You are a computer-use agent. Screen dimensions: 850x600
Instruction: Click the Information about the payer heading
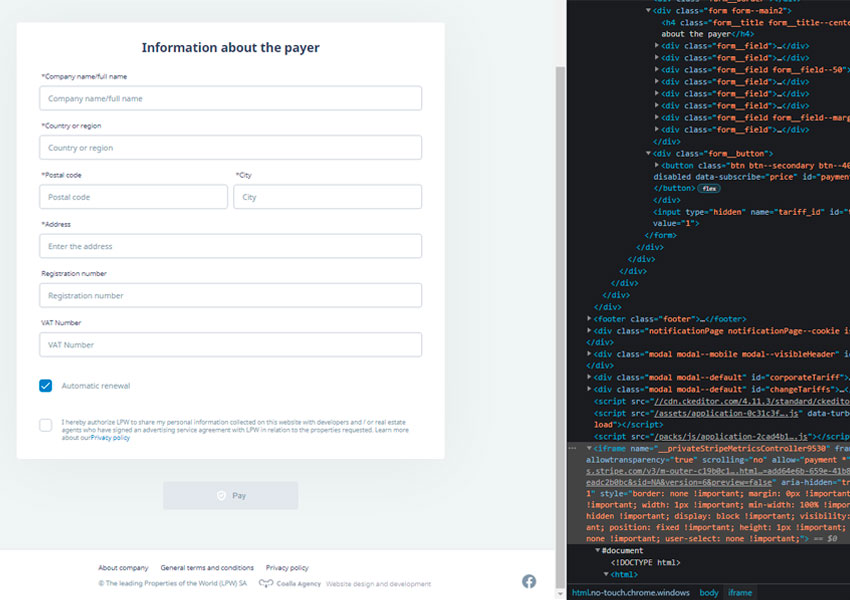[x=230, y=47]
